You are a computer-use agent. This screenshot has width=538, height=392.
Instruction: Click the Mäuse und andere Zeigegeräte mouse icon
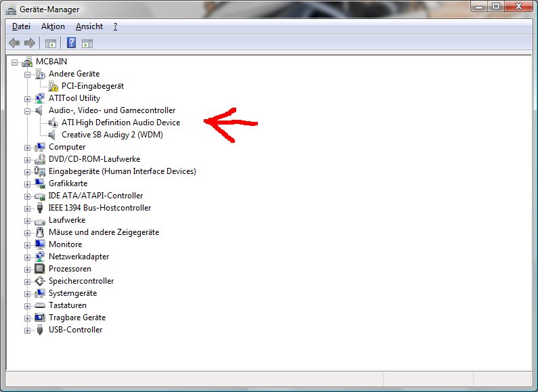point(40,232)
